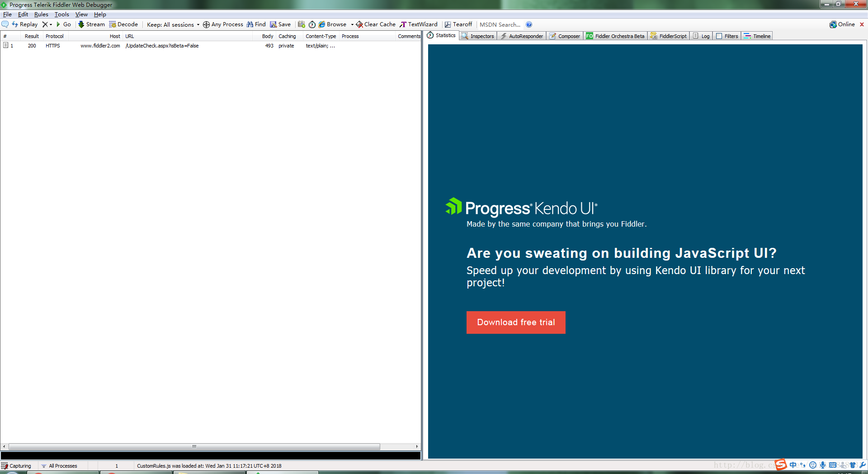Open Fiddler Orchestra Beta tab
This screenshot has height=474, width=868.
[x=615, y=36]
